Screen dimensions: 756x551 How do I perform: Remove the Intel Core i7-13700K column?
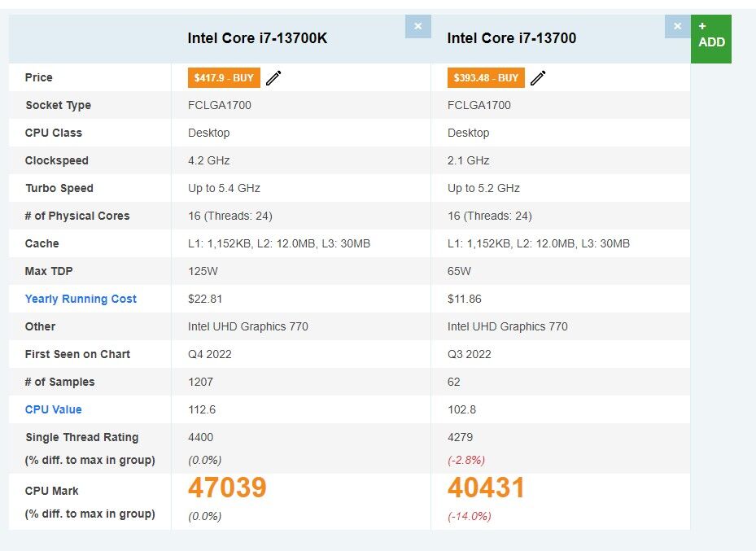coord(418,27)
